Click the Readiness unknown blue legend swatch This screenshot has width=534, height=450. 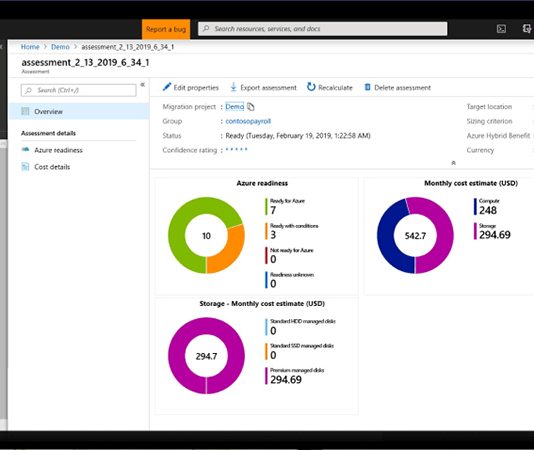(266, 280)
